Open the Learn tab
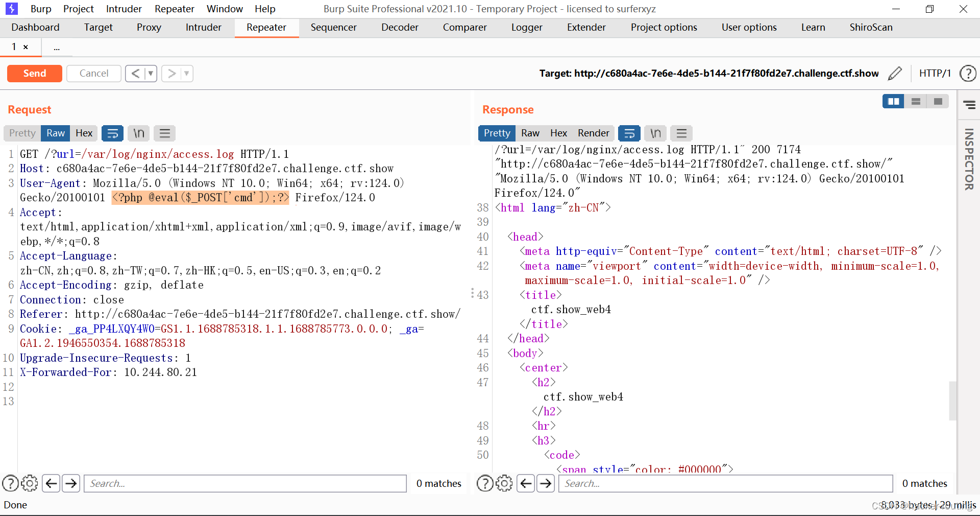Image resolution: width=980 pixels, height=516 pixels. pyautogui.click(x=813, y=28)
